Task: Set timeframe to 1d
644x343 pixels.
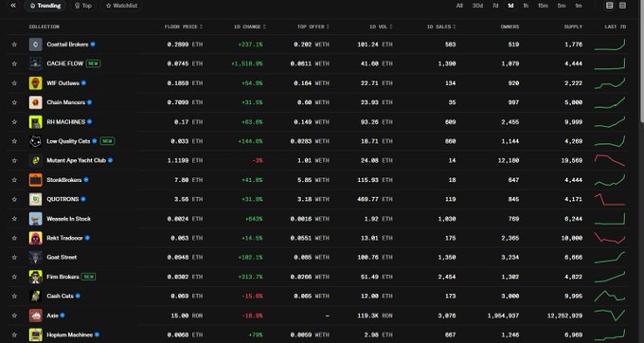Action: 510,6
